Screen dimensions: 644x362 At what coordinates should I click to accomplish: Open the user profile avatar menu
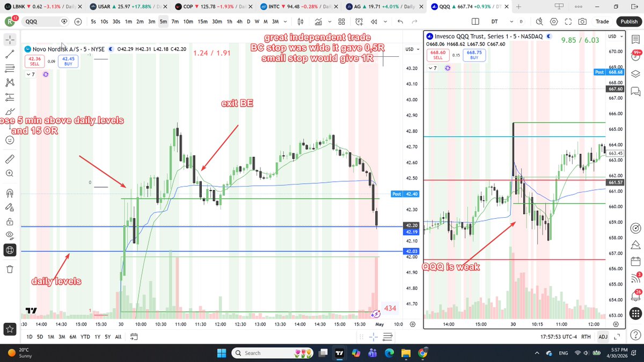10,22
